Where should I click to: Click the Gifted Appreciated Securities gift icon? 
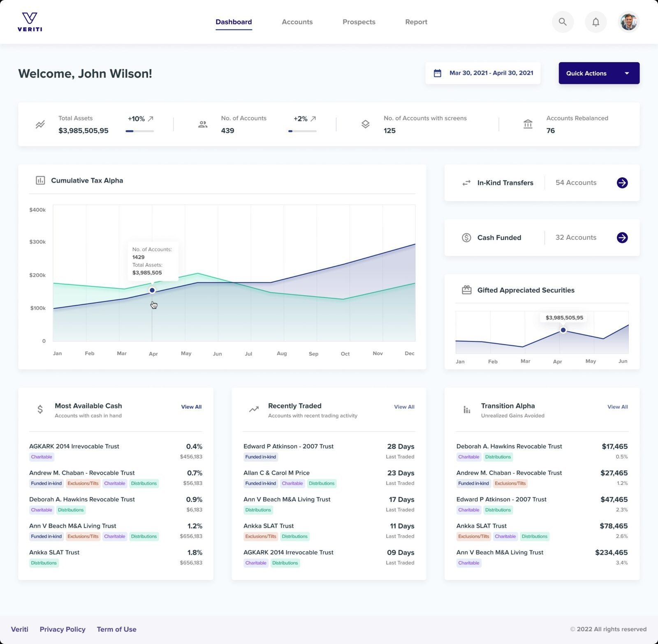click(x=467, y=290)
